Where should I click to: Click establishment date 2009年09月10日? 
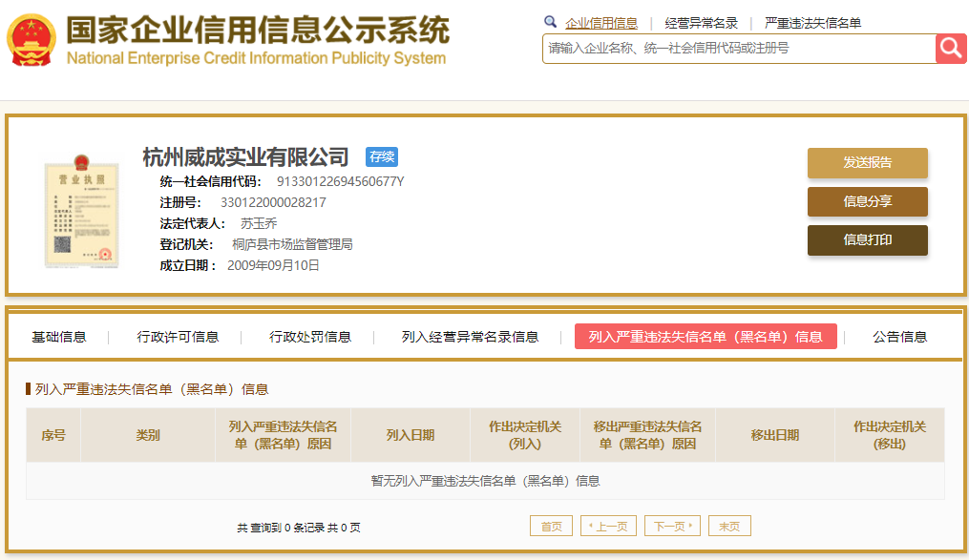point(273,265)
